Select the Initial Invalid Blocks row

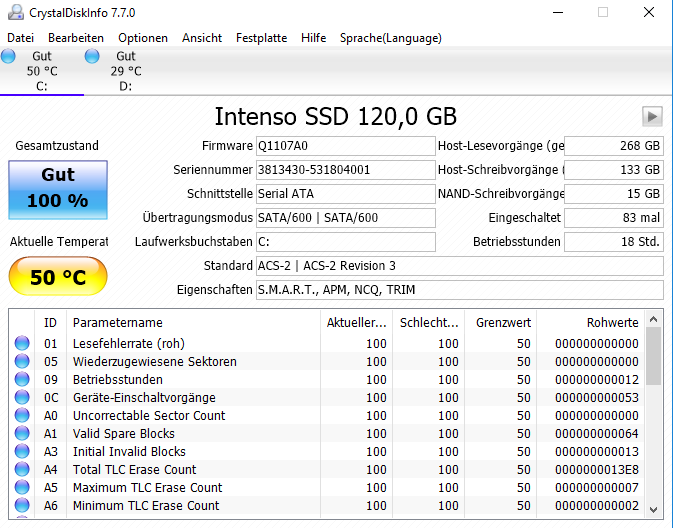point(326,452)
